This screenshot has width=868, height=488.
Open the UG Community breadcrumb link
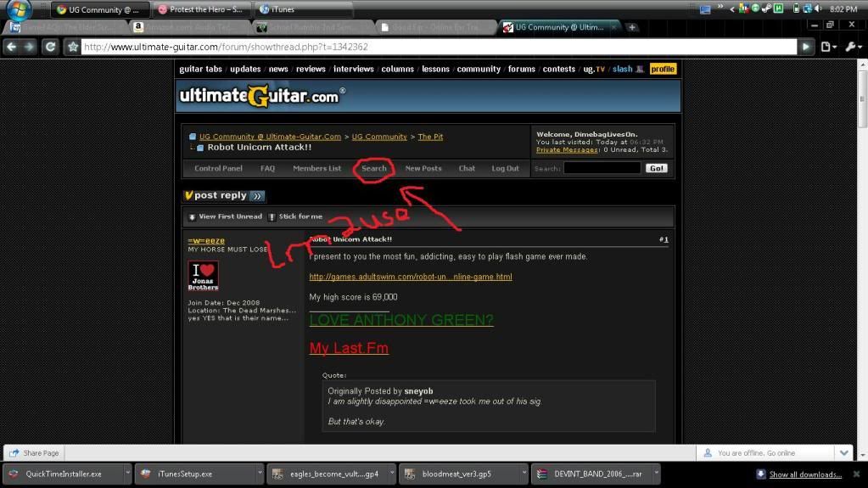(x=379, y=137)
